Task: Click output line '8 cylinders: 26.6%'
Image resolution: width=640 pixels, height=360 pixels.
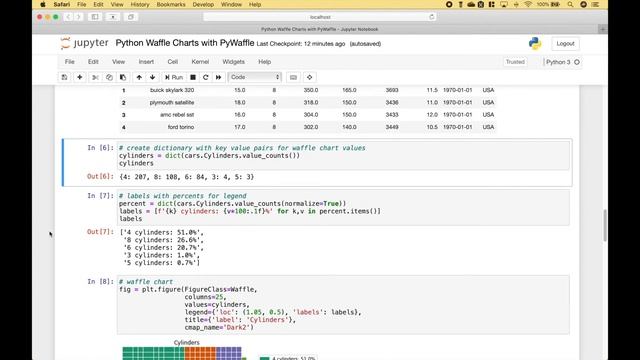Action: point(163,240)
